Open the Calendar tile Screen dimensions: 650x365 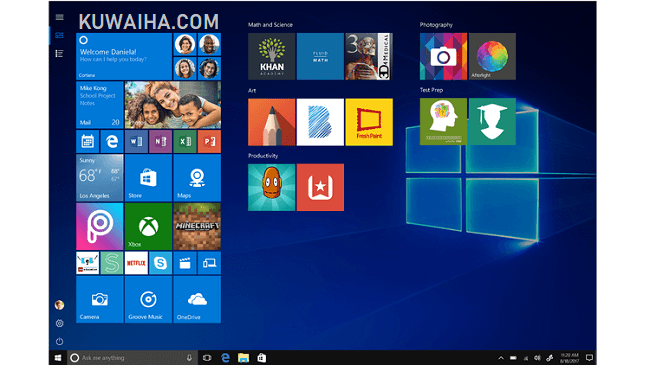[87, 141]
